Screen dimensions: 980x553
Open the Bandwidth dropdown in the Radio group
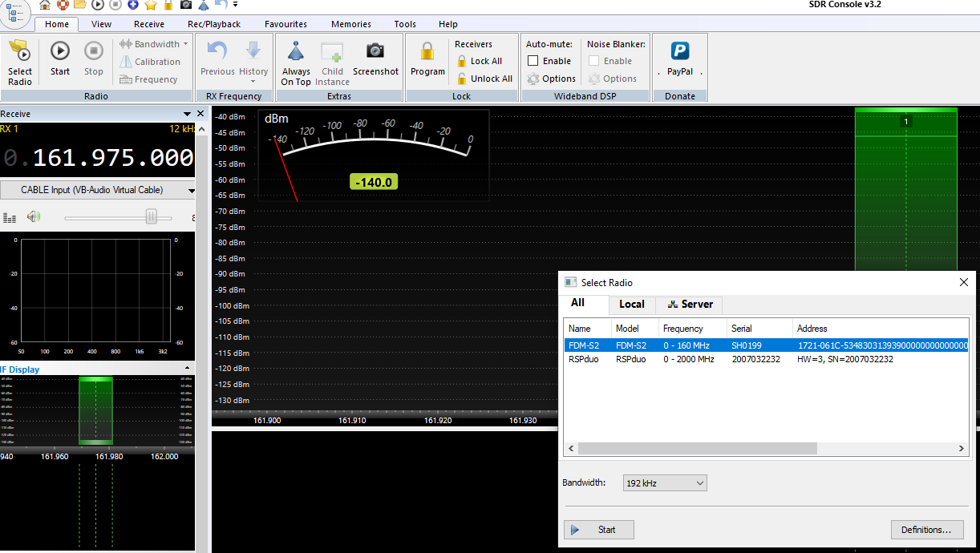[154, 44]
